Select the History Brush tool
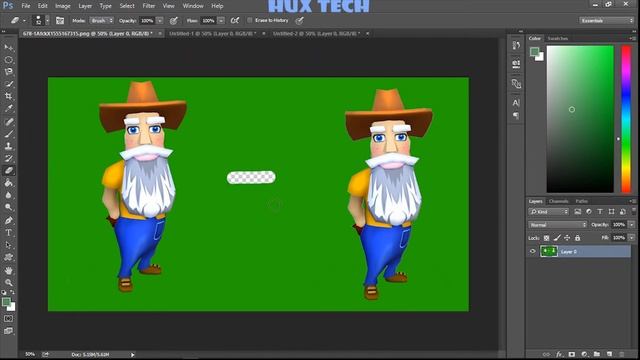This screenshot has height=360, width=640. (x=9, y=158)
